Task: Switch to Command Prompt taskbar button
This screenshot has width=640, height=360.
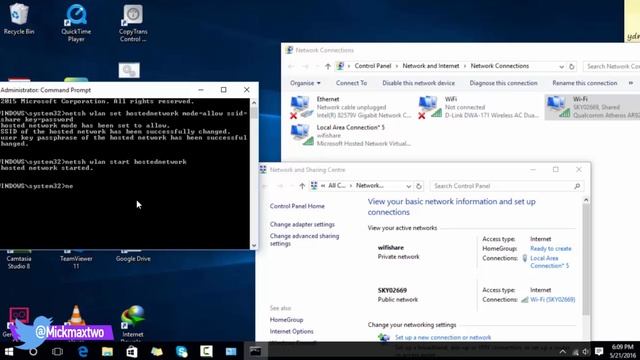Action: (x=256, y=351)
